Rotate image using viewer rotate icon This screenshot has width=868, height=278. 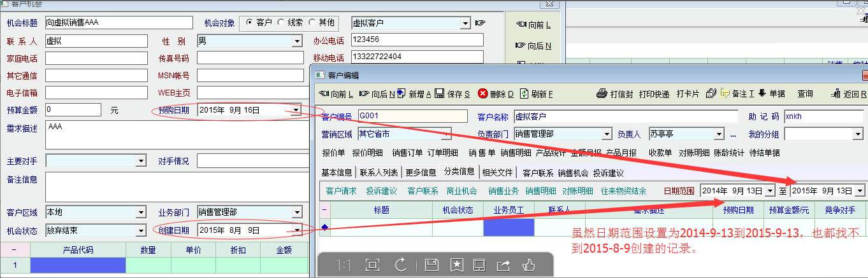401,264
